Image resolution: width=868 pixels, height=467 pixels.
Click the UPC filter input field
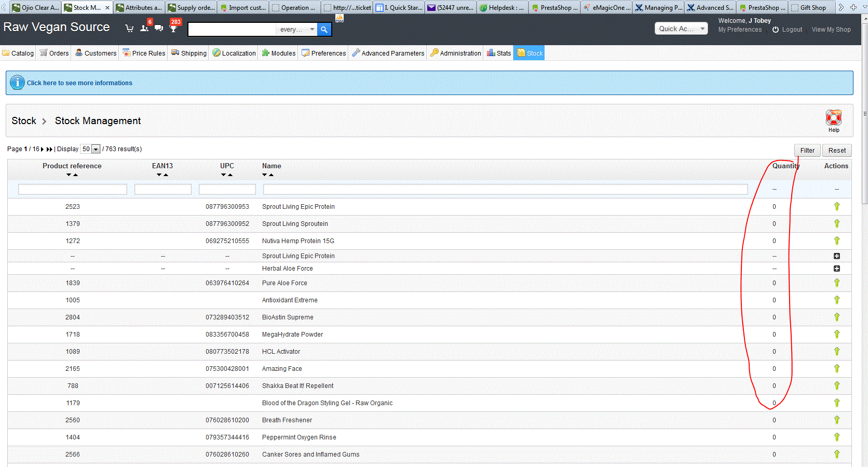click(x=227, y=190)
